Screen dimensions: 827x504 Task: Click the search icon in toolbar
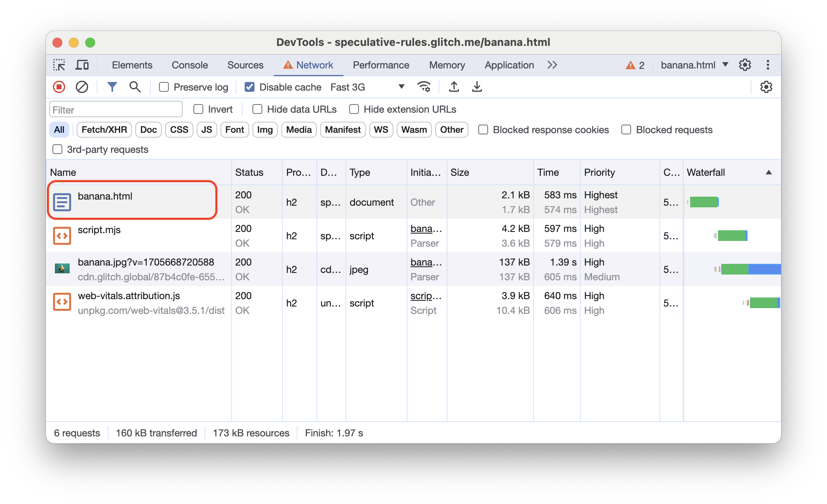click(134, 87)
